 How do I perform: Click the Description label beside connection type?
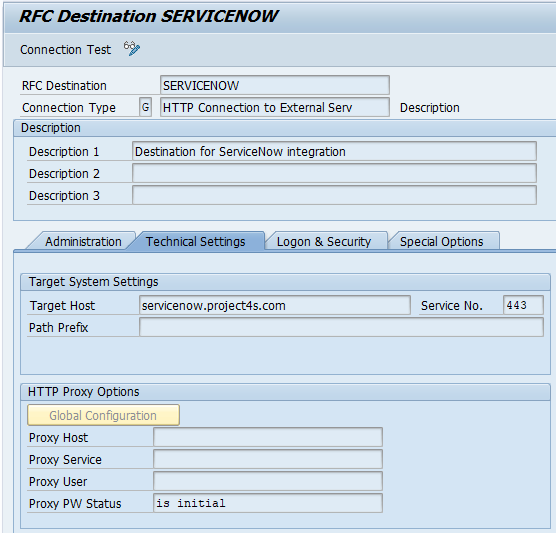click(x=430, y=107)
